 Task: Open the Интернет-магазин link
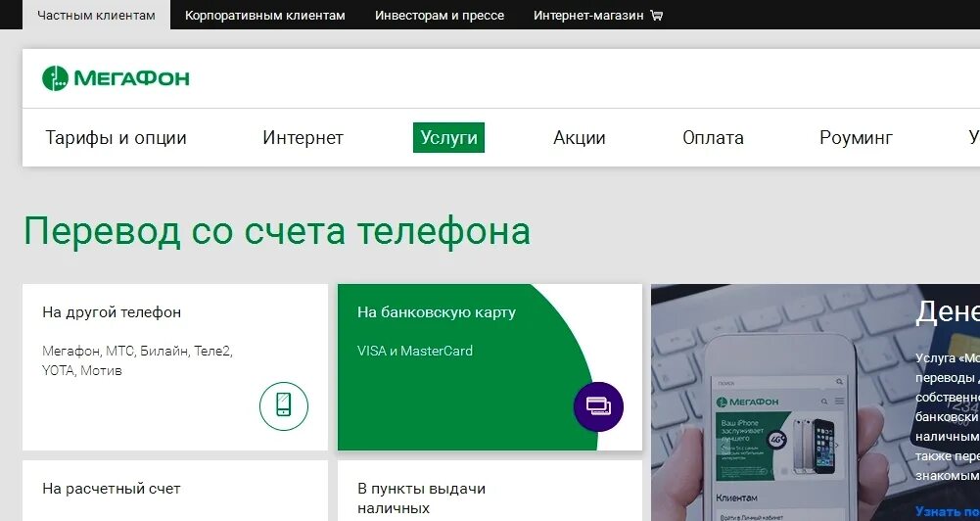[588, 15]
